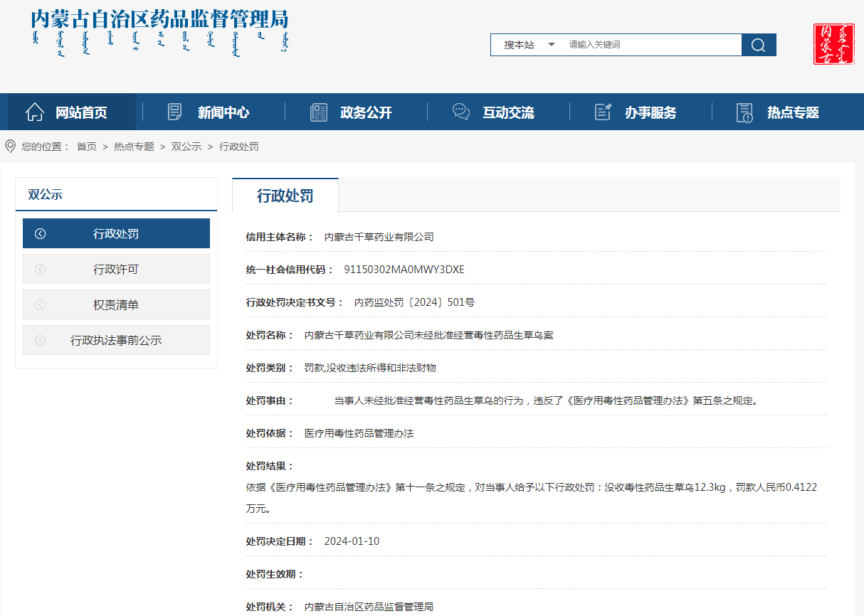Click the home icon beside 网站首页
The height and width of the screenshot is (616, 864).
coord(35,112)
